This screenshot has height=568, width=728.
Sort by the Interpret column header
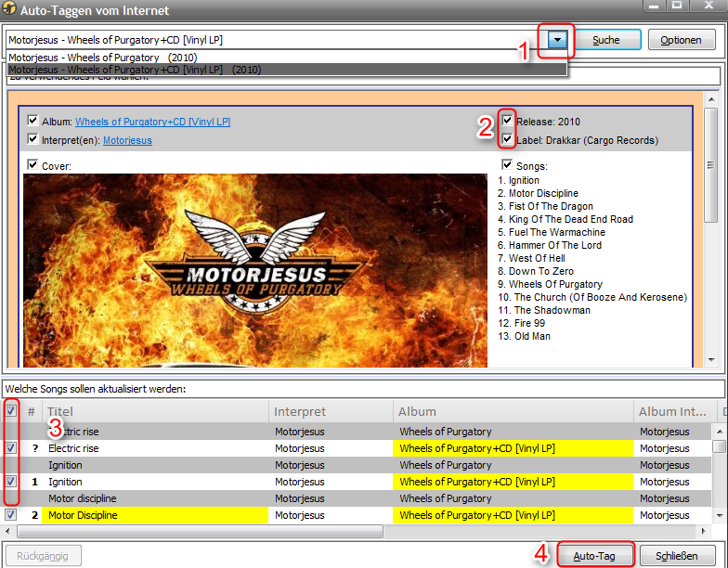(x=331, y=411)
